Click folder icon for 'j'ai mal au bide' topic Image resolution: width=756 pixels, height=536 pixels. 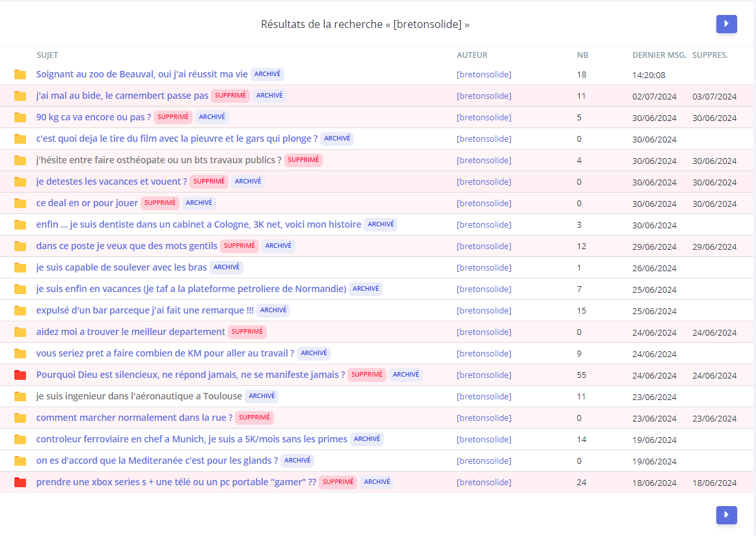click(20, 96)
